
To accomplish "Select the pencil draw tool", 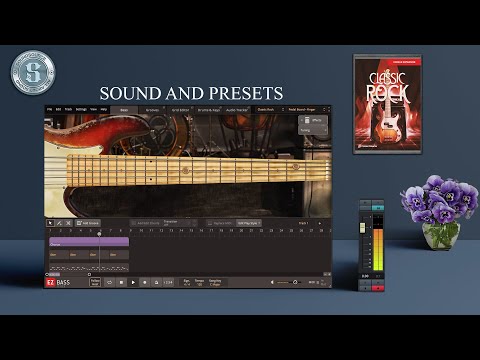I will pyautogui.click(x=59, y=223).
